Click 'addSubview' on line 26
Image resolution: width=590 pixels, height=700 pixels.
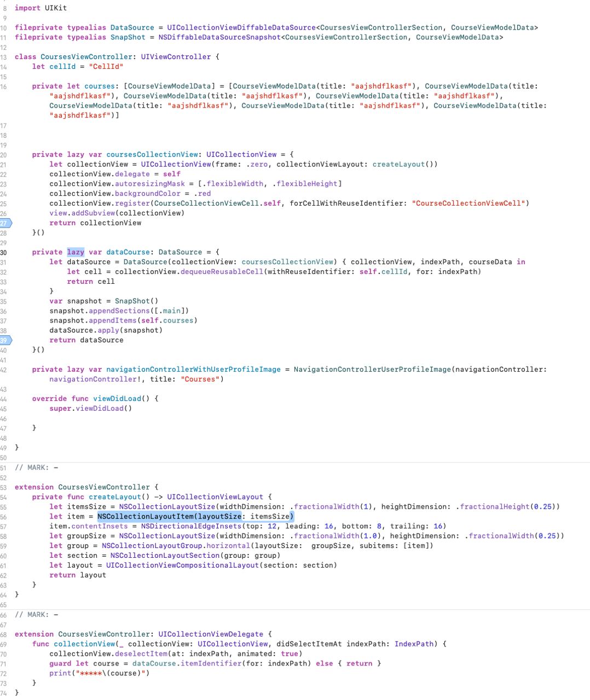(x=93, y=214)
